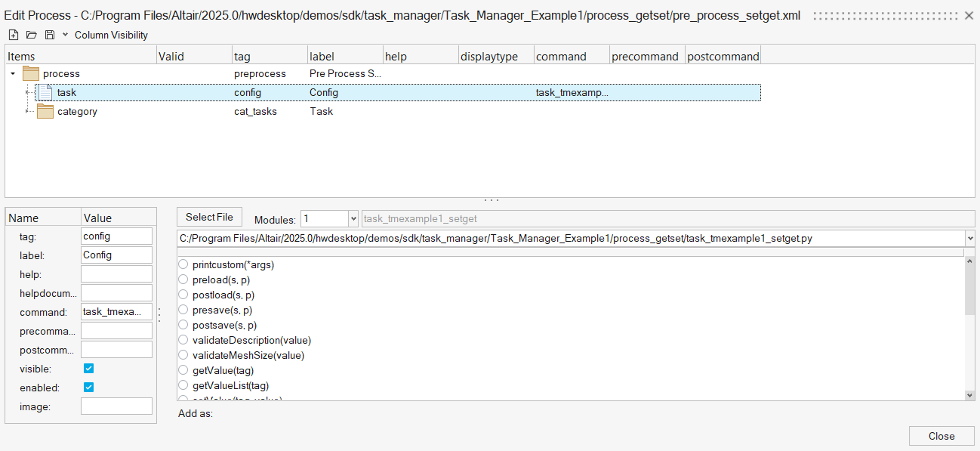This screenshot has height=451, width=980.
Task: Toggle the enabled checkbox
Action: [x=88, y=388]
